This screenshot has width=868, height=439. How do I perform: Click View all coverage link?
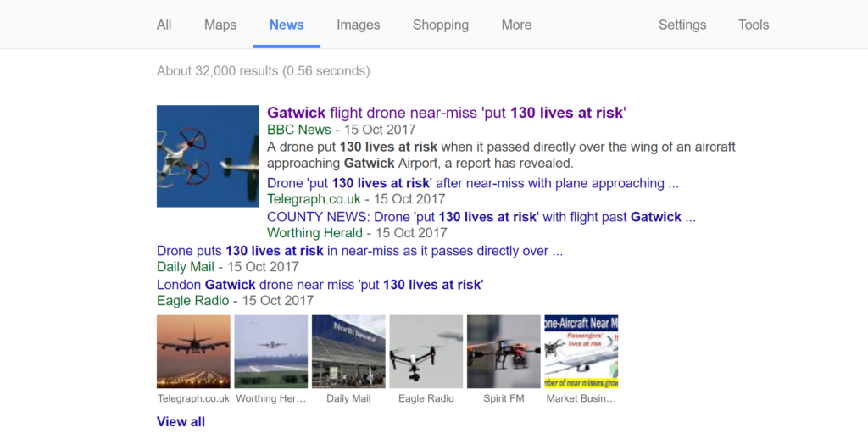coord(181,422)
